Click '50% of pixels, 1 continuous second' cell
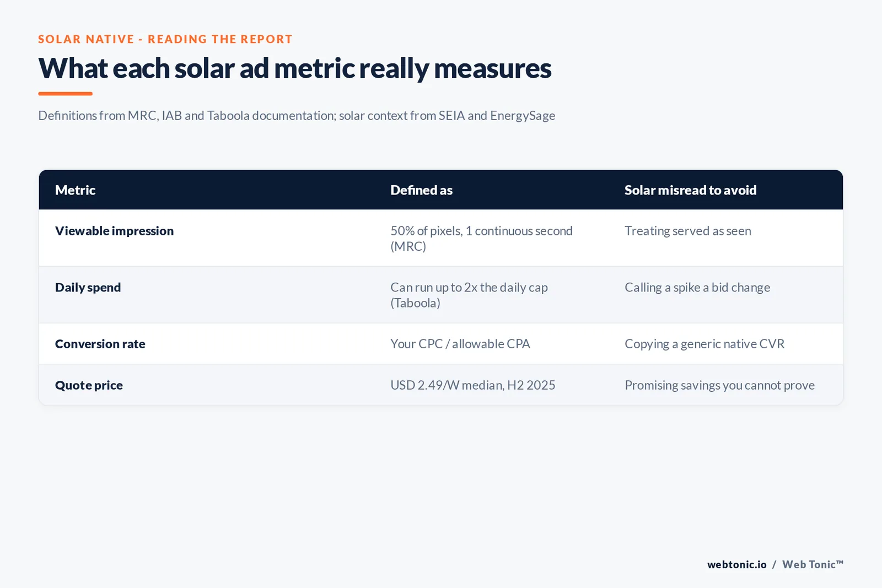 481,239
